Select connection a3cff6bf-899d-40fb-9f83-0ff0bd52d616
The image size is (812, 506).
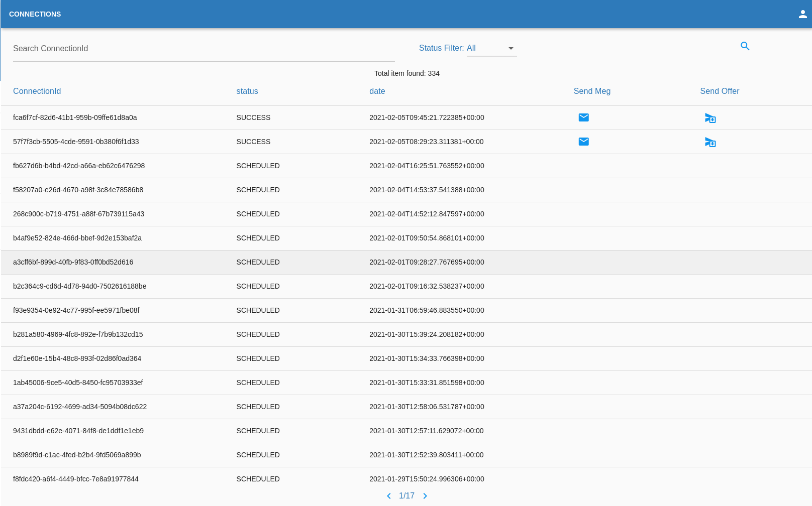pyautogui.click(x=73, y=262)
